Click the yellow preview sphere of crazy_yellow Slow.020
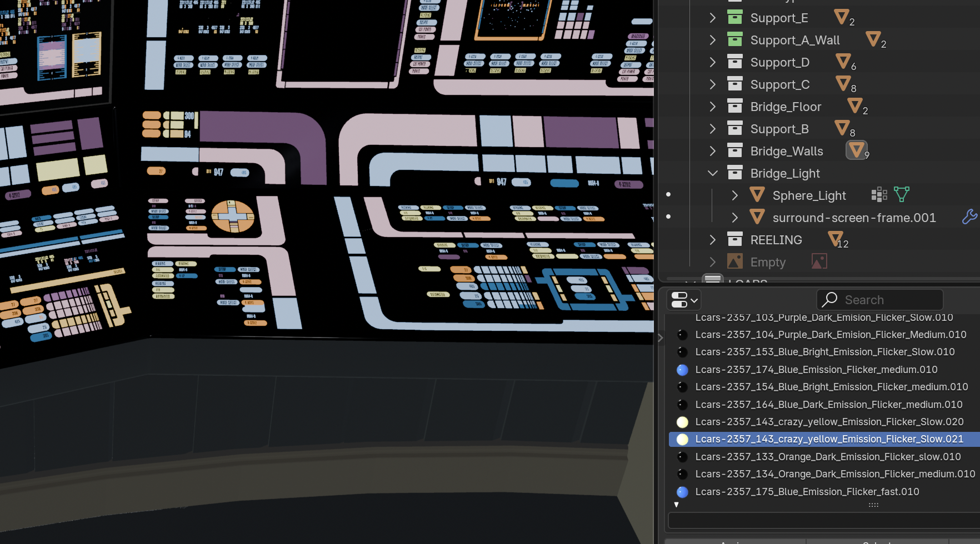Viewport: 980px width, 544px height. coord(682,422)
